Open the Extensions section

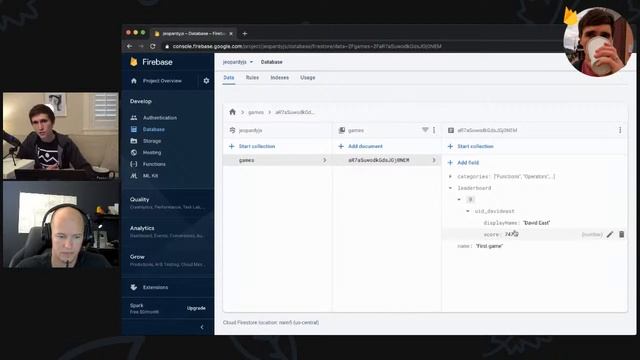[x=155, y=287]
